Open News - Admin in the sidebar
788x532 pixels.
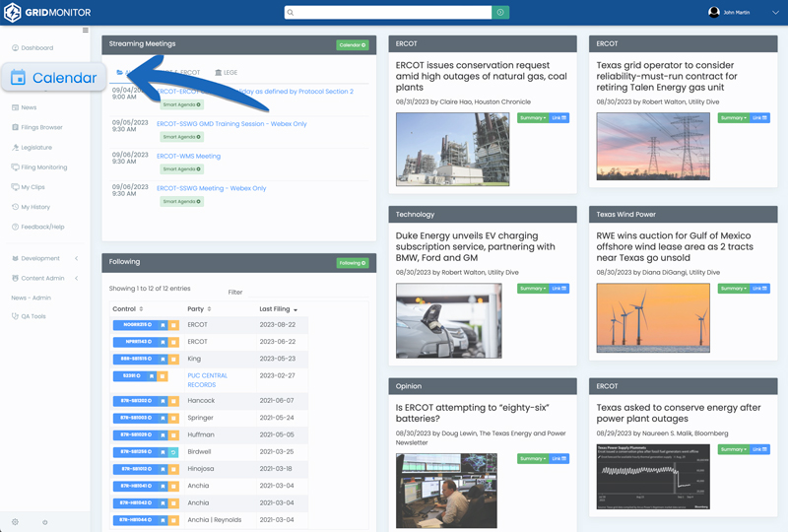click(32, 299)
